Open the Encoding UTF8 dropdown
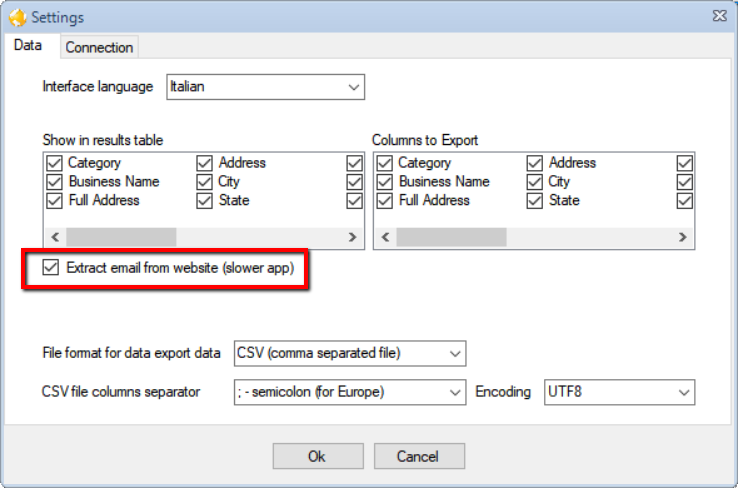738x488 pixels. [x=619, y=392]
